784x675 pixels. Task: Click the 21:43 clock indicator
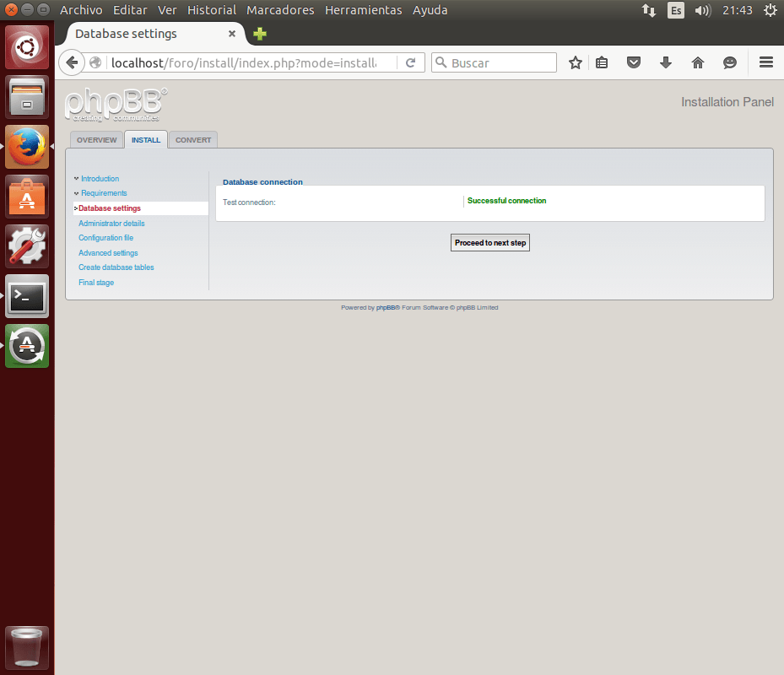click(737, 10)
